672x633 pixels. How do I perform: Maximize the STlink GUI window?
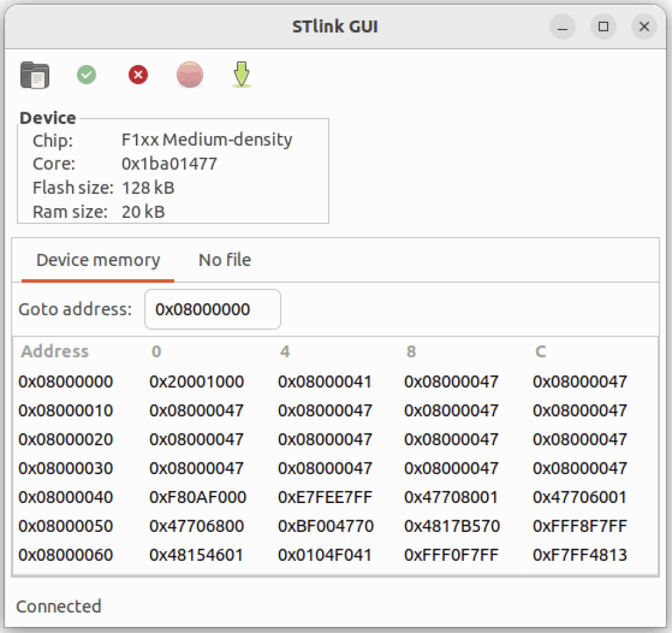(603, 27)
